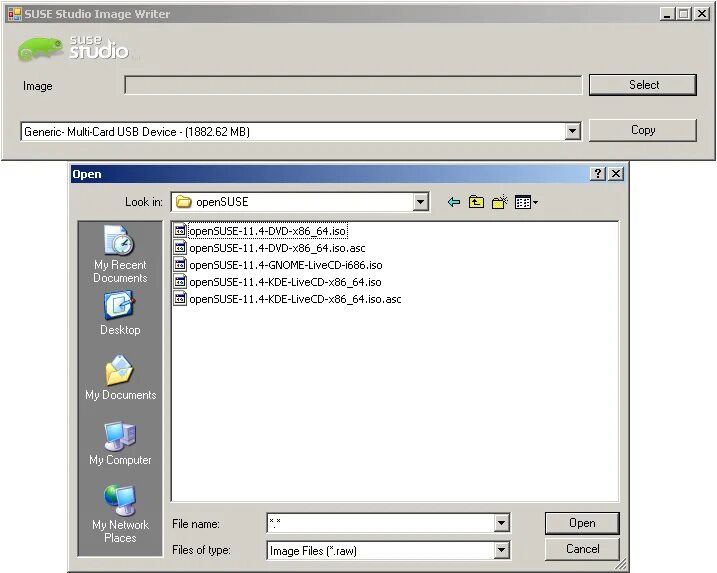Select file openSUSE-11.4-DVD-x86_64.iso.asc
The image size is (717, 573).
(x=277, y=248)
